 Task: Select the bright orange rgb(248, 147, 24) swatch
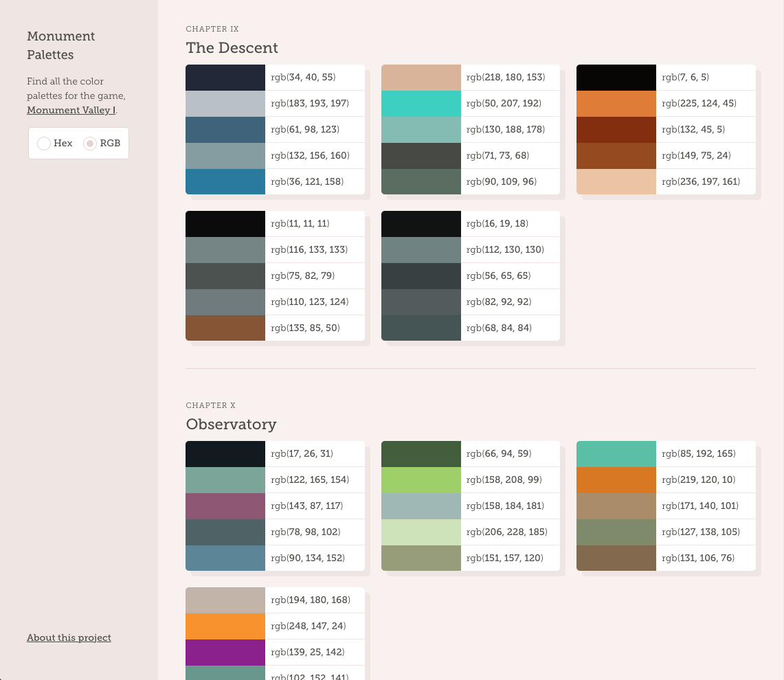[225, 626]
